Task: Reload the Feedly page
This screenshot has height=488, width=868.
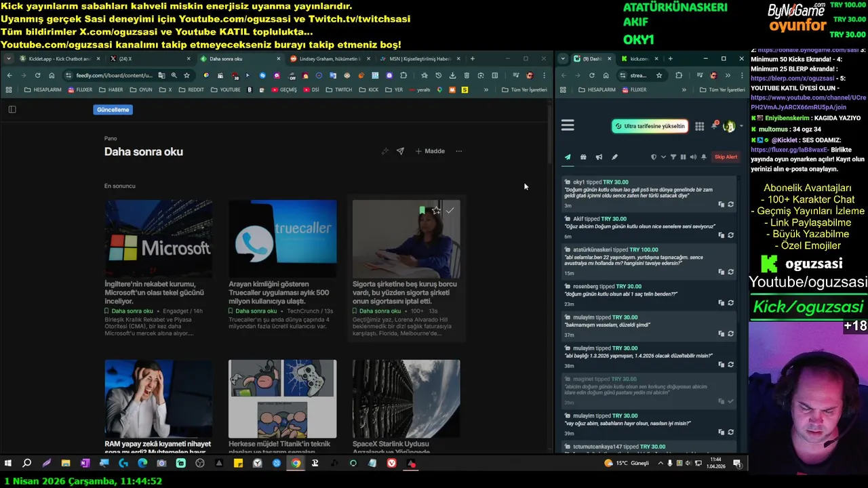Action: (x=37, y=75)
